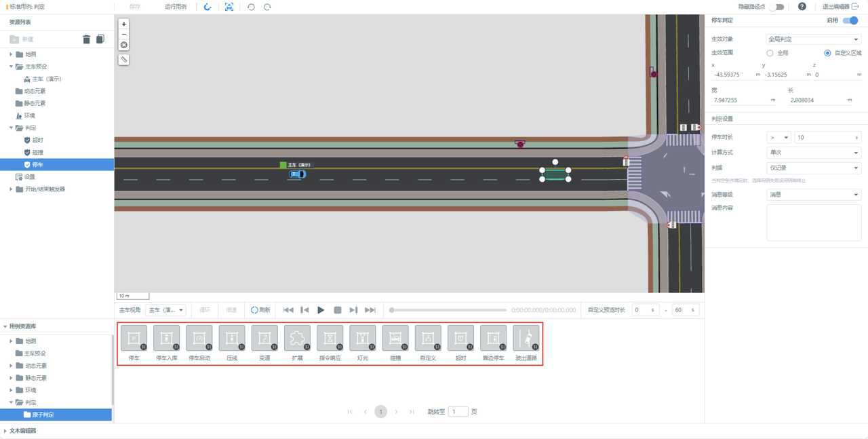The height and width of the screenshot is (439, 868).
Task: Select 碰撞 under the 判定 tree
Action: (38, 153)
